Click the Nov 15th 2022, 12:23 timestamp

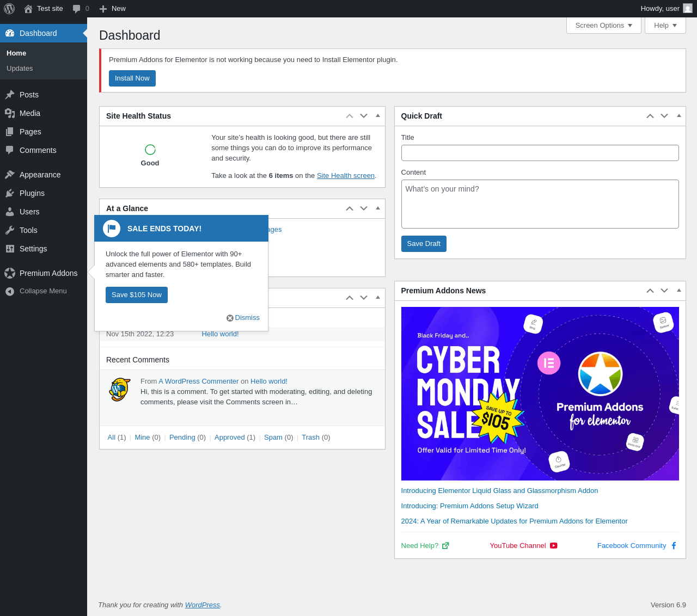pos(140,334)
